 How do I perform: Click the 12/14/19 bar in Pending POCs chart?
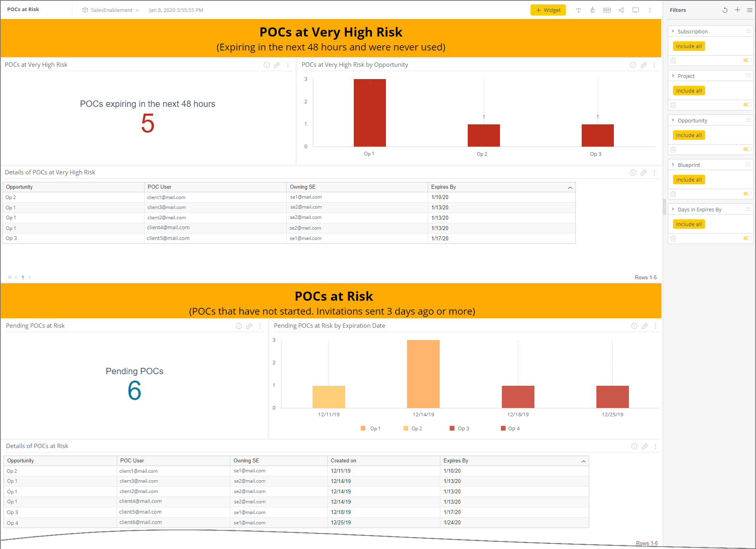[423, 374]
